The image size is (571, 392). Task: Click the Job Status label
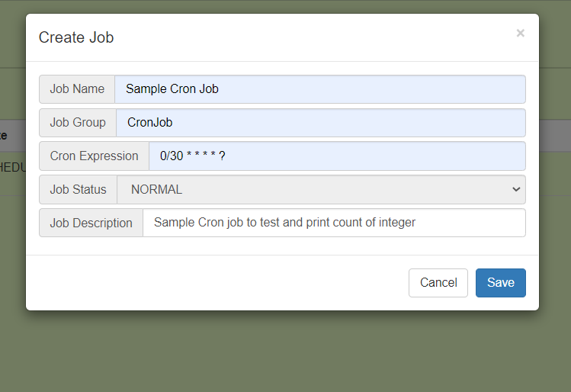click(78, 190)
